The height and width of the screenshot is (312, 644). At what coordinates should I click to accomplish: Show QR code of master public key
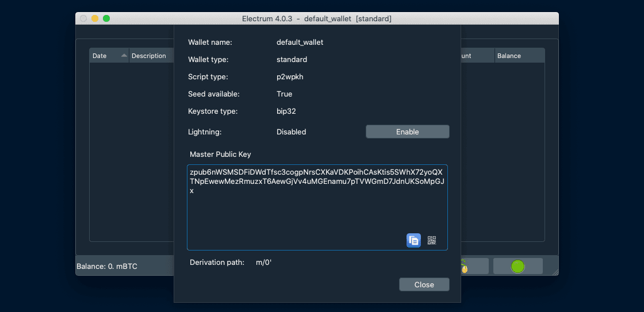pyautogui.click(x=432, y=240)
